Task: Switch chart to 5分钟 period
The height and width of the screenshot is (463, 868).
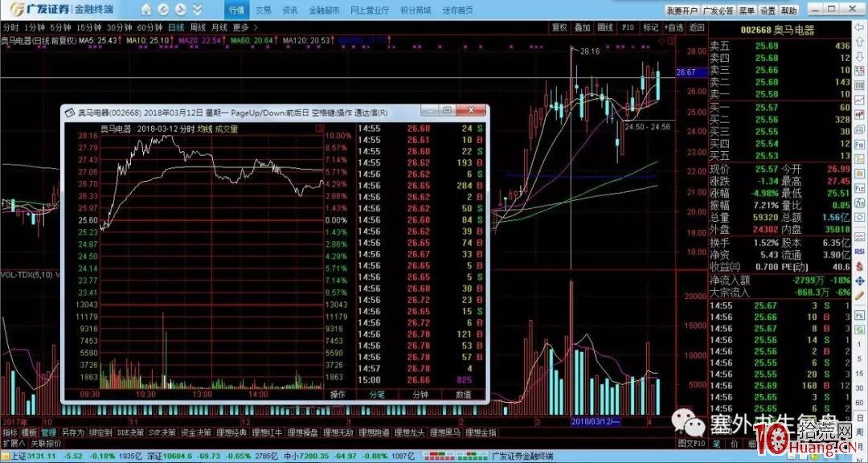Action: pos(60,27)
